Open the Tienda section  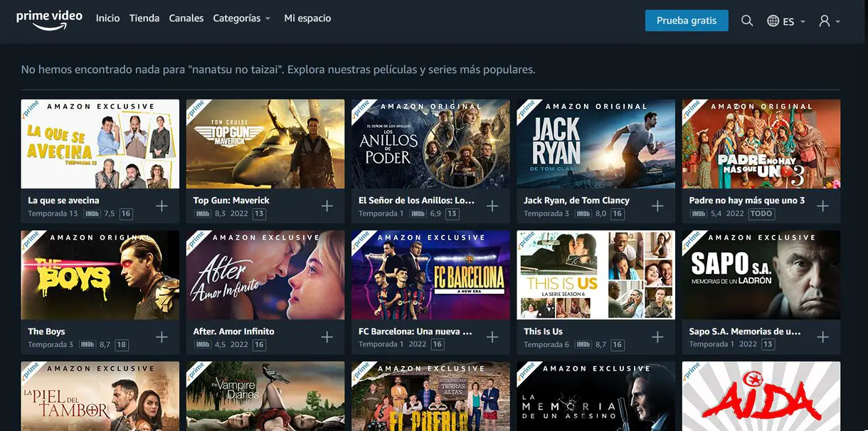click(144, 18)
